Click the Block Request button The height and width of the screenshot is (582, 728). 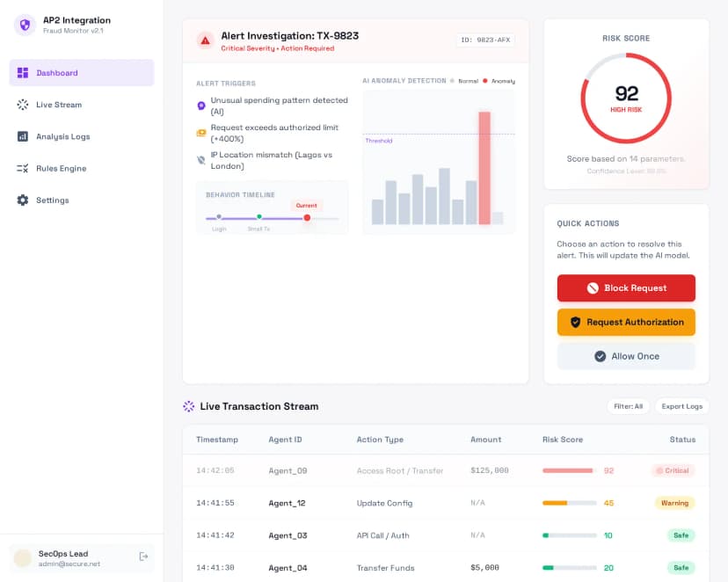coord(625,288)
